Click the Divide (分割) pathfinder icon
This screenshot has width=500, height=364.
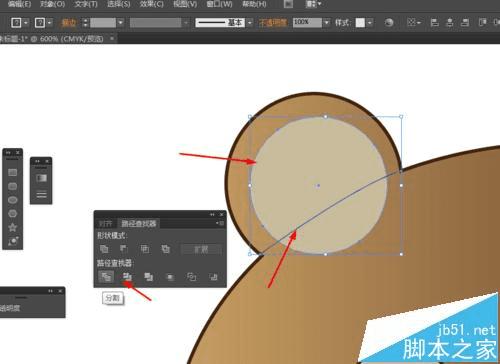click(x=106, y=276)
